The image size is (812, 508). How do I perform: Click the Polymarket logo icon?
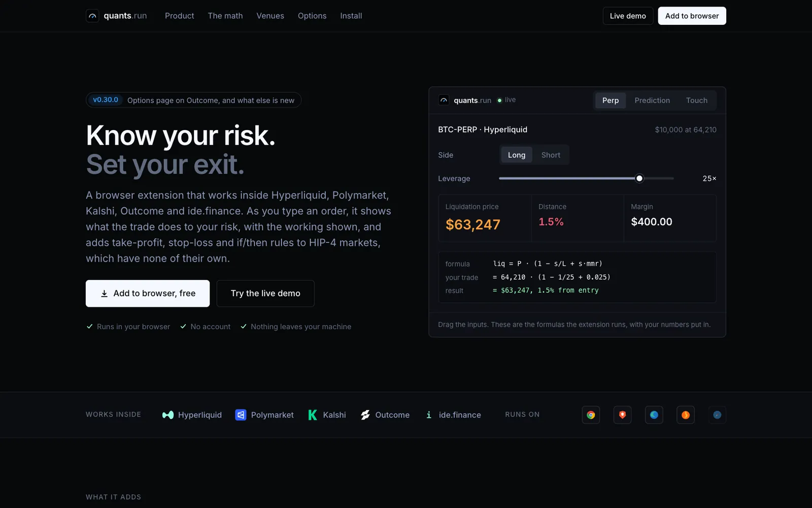(241, 415)
